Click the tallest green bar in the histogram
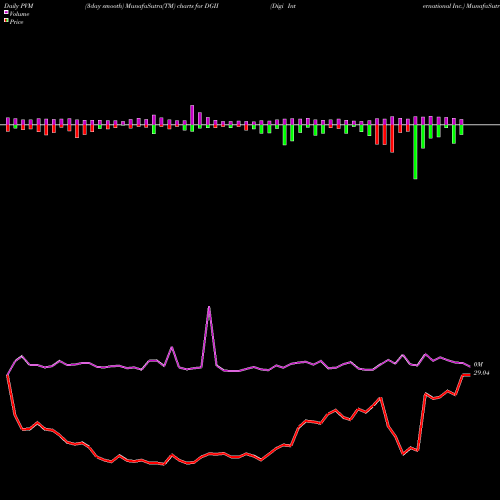The width and height of the screenshot is (500, 500). pyautogui.click(x=415, y=152)
